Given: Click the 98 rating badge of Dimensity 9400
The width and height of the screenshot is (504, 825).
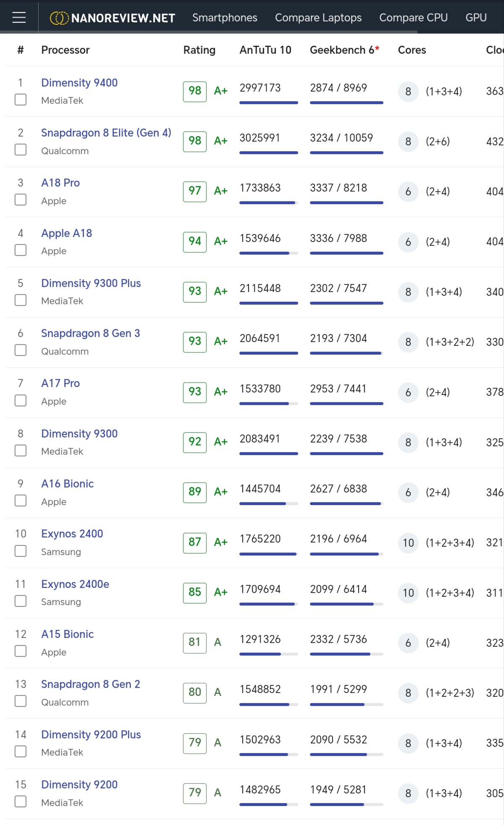Looking at the screenshot, I should 195,91.
